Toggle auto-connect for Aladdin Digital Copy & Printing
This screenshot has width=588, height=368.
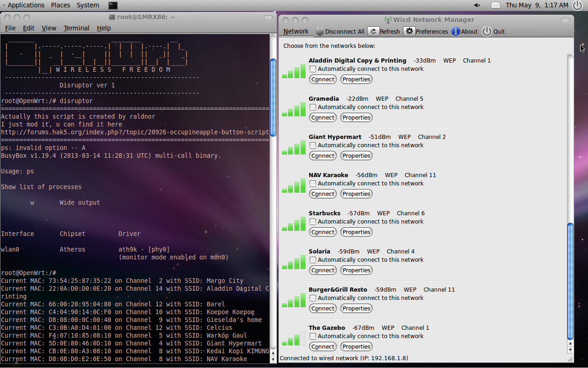coord(313,69)
